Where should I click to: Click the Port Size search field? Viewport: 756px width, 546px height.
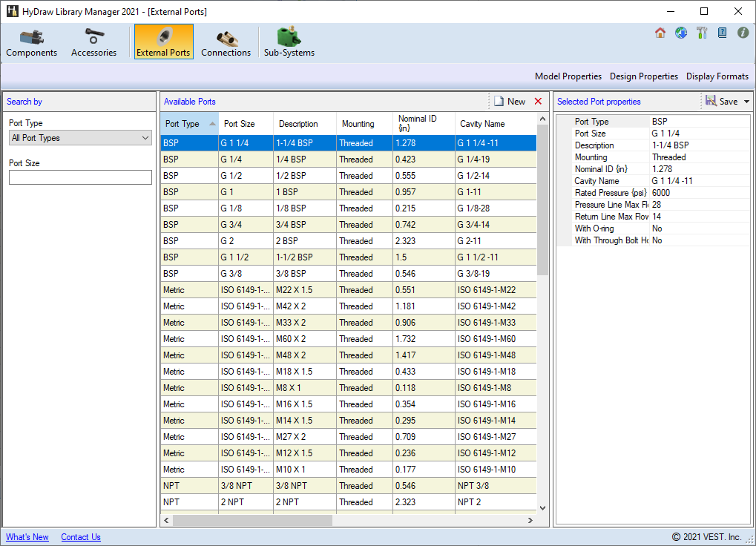(81, 177)
